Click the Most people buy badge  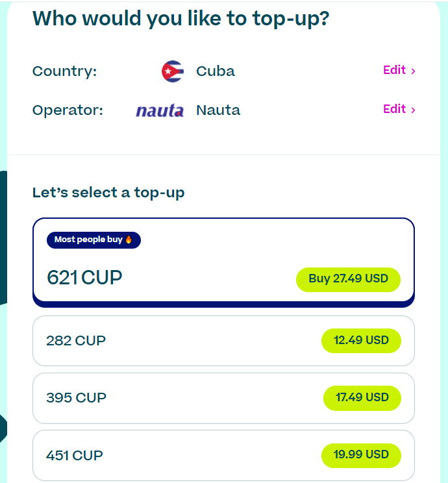coord(93,240)
